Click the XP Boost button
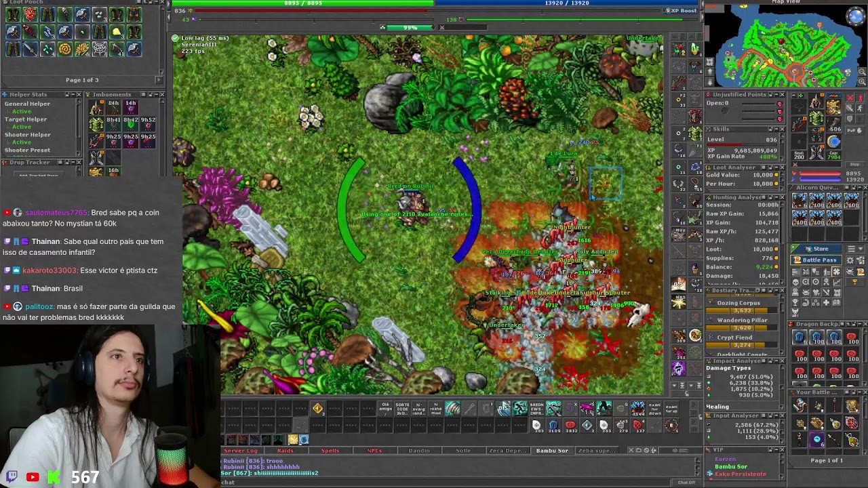This screenshot has width=868, height=488. (682, 11)
